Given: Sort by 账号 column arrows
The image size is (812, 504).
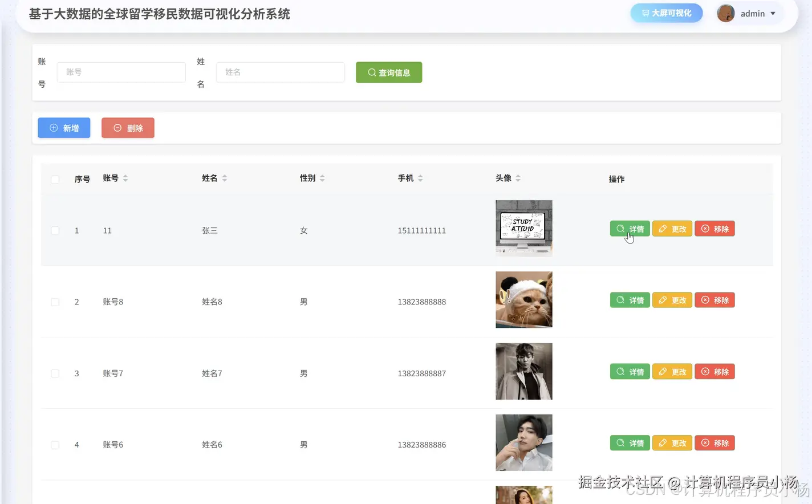Looking at the screenshot, I should (125, 178).
